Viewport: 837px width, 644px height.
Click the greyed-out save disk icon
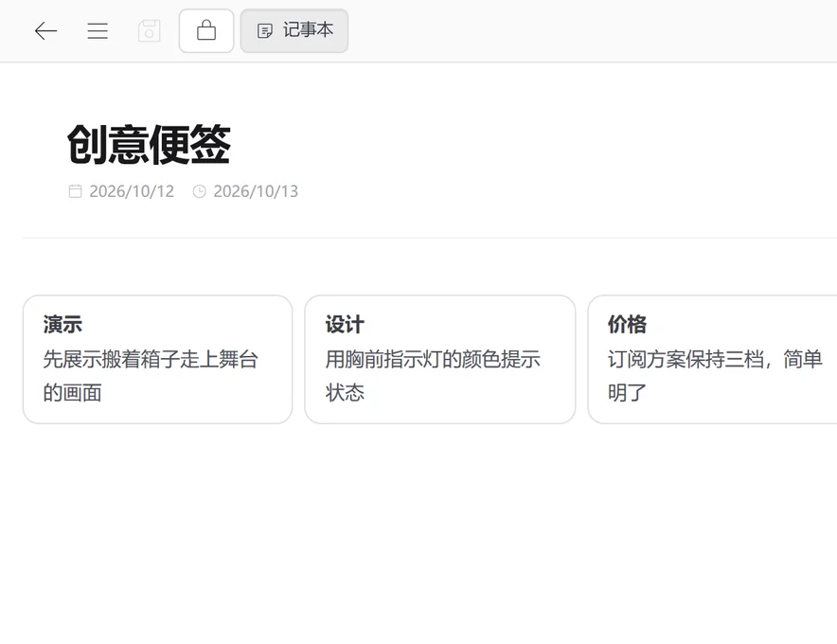point(149,31)
